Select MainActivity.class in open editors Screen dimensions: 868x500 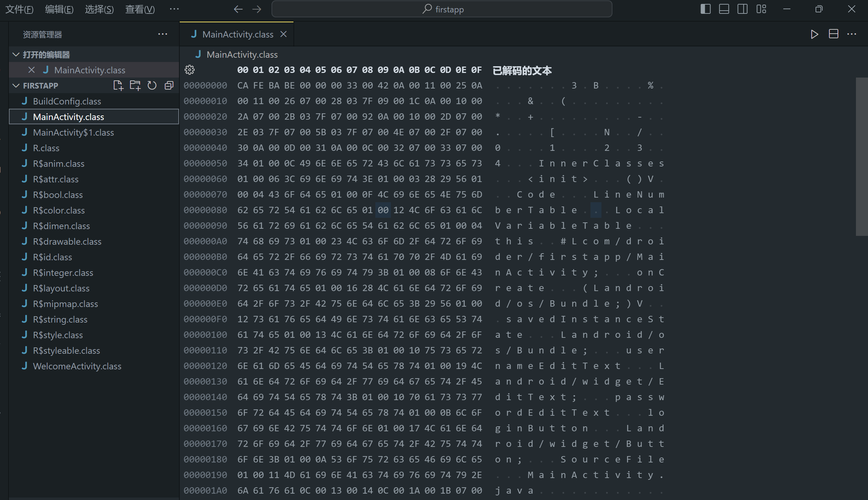(x=94, y=70)
